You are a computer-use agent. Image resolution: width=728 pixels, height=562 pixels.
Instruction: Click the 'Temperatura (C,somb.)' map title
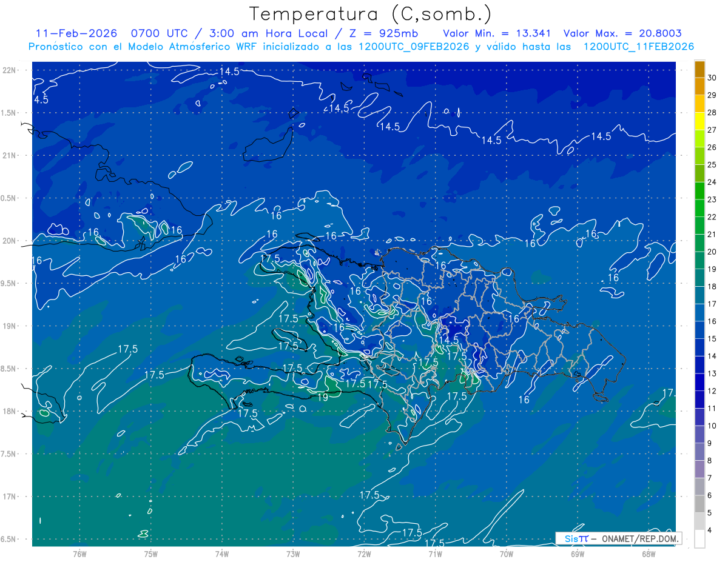click(371, 14)
